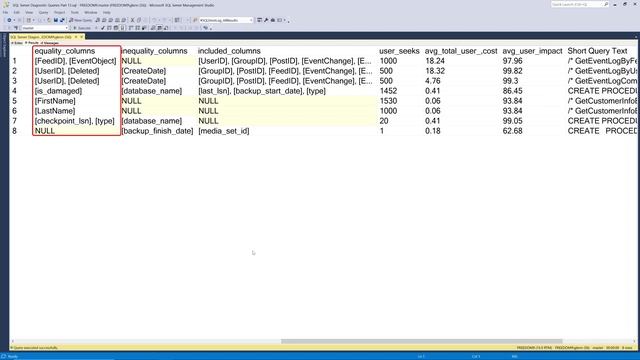640x360 pixels.
Task: Select the avg_total_user_cost value 4.76
Action: coord(433,81)
